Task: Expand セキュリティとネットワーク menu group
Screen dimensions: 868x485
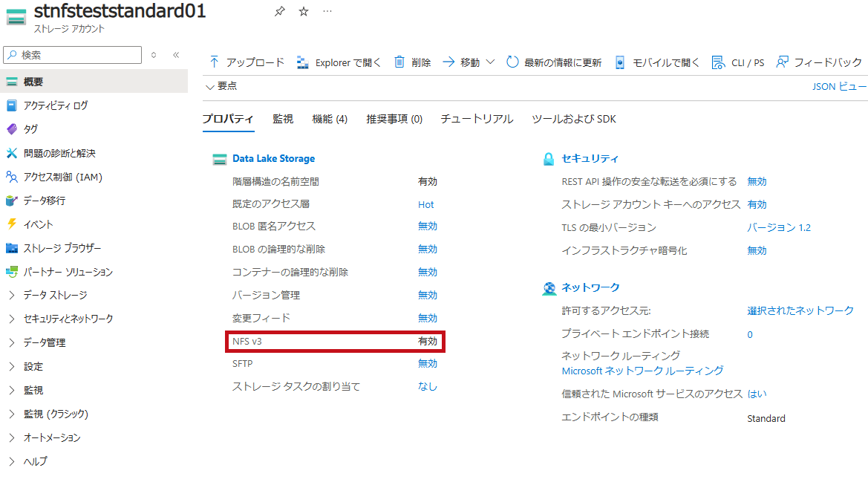Action: [x=61, y=319]
